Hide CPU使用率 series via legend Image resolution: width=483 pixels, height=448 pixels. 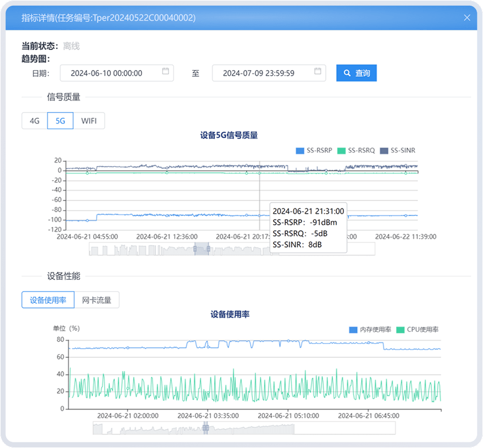[x=418, y=330]
